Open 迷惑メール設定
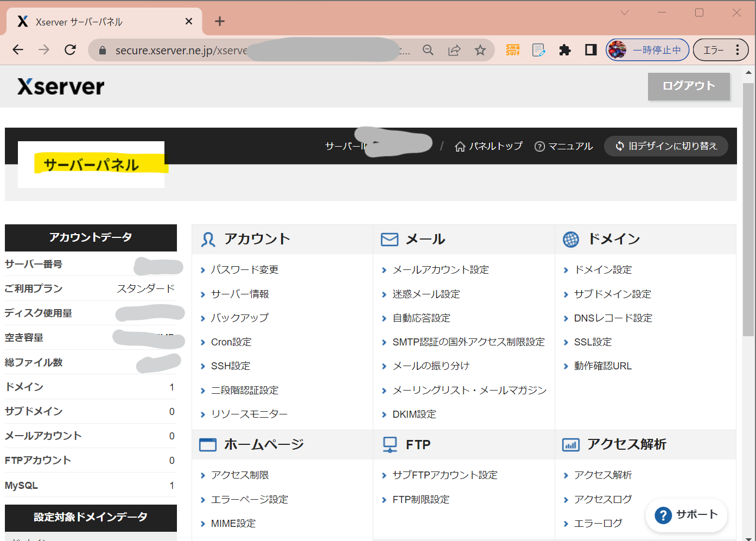 pos(426,294)
